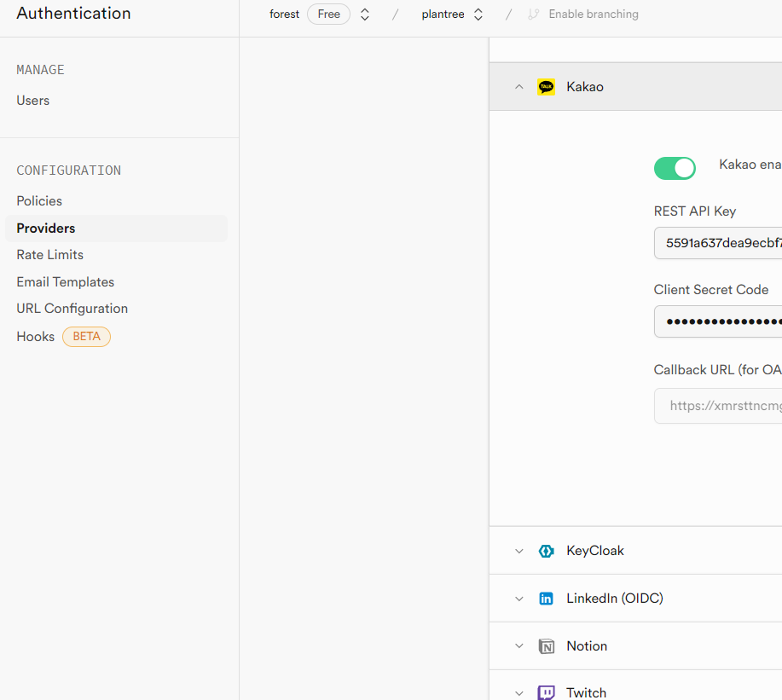Image resolution: width=782 pixels, height=700 pixels.
Task: Open Hooks settings
Action: (36, 337)
